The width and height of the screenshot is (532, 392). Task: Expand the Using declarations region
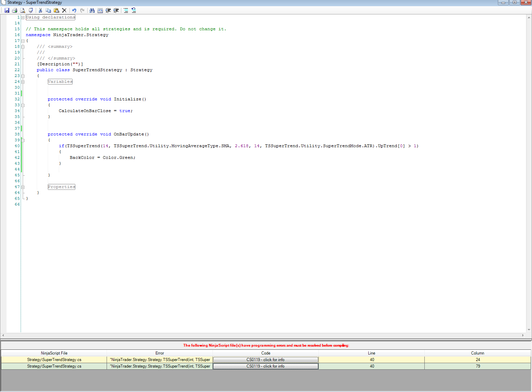pos(23,18)
